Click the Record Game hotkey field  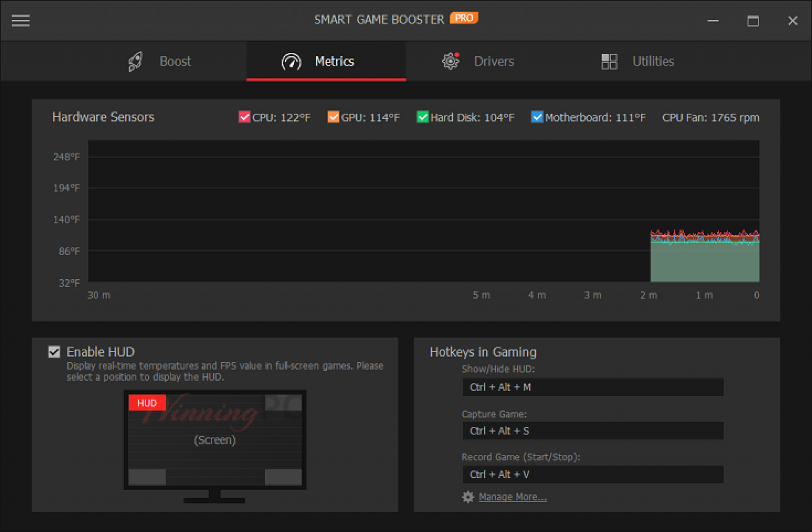click(593, 474)
